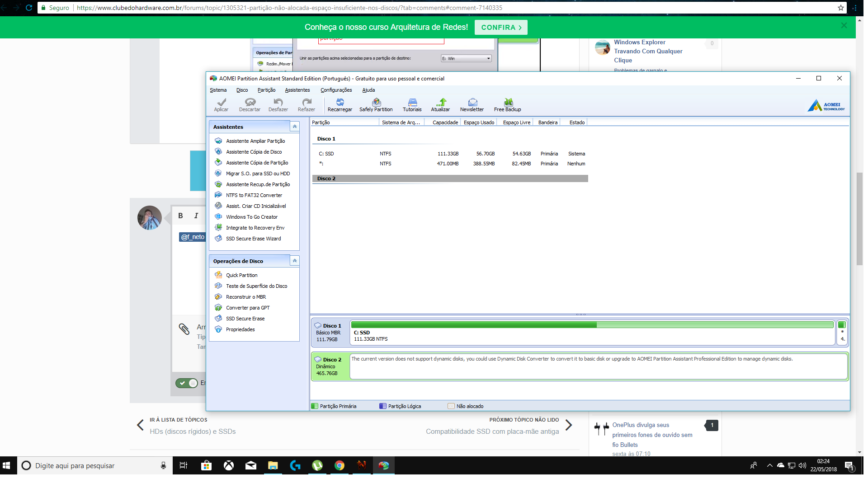The height and width of the screenshot is (488, 868).
Task: Click Italic button in forum editor
Action: pyautogui.click(x=196, y=216)
